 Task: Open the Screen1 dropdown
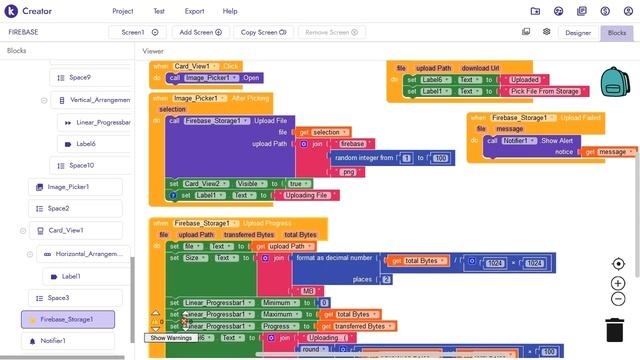138,32
